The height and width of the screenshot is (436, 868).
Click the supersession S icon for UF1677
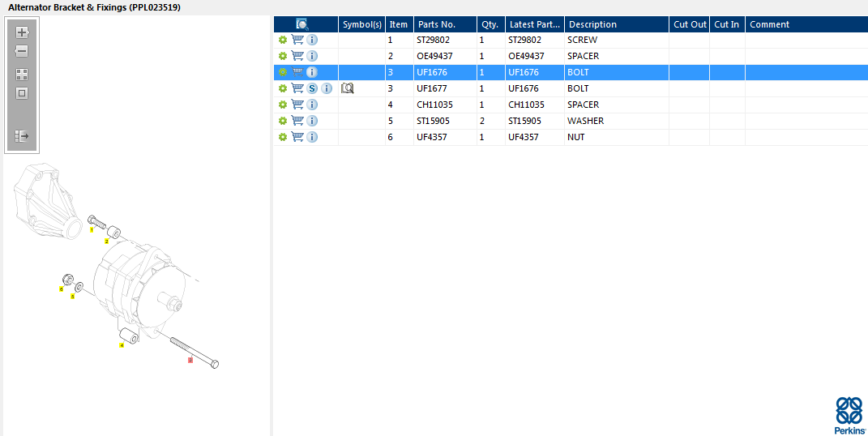[312, 88]
